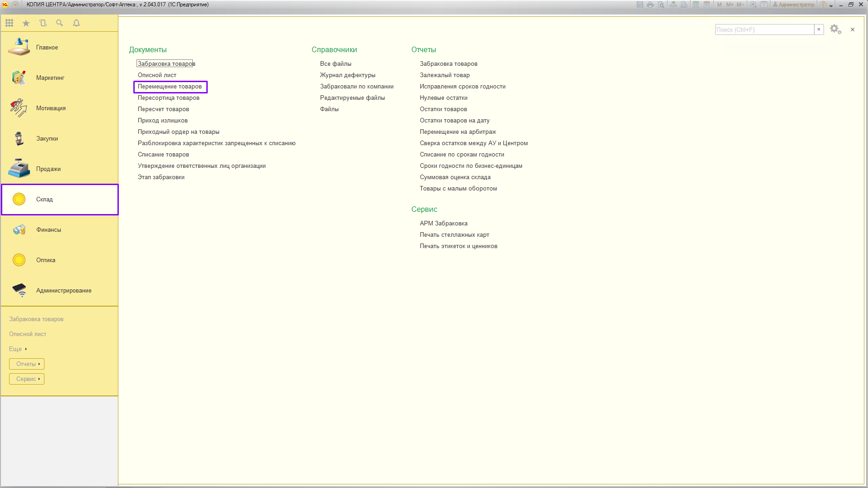
Task: Open the calculator icon in title bar
Action: (x=695, y=5)
